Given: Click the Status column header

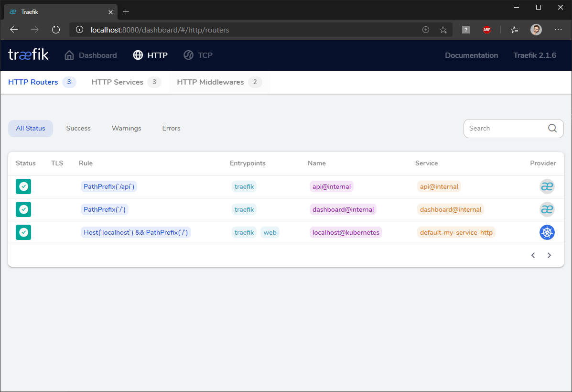Looking at the screenshot, I should 25,163.
